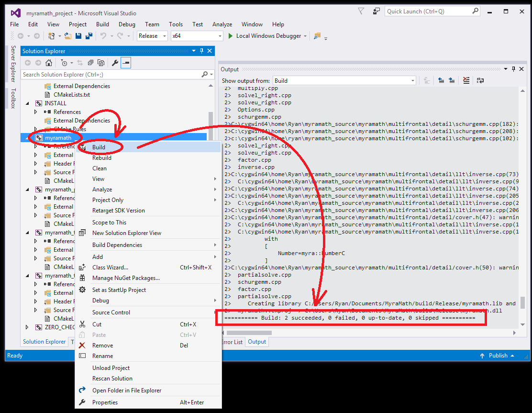Click the Show All Files icon
Image resolution: width=532 pixels, height=413 pixels.
tap(101, 63)
